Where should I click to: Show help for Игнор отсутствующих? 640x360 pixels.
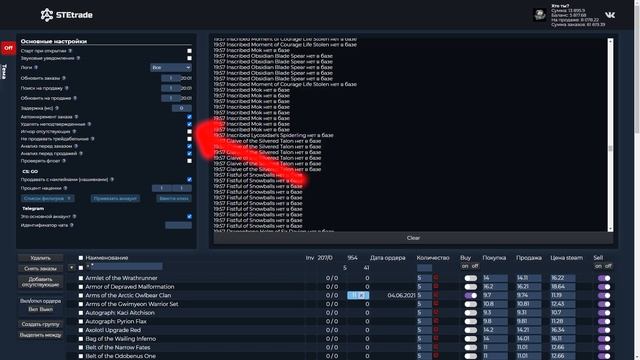tap(74, 131)
